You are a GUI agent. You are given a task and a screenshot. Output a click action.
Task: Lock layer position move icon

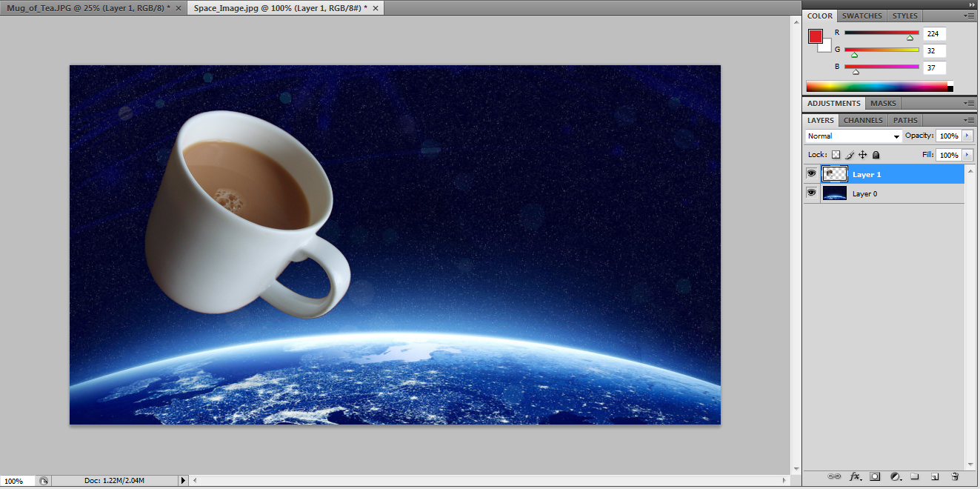863,155
